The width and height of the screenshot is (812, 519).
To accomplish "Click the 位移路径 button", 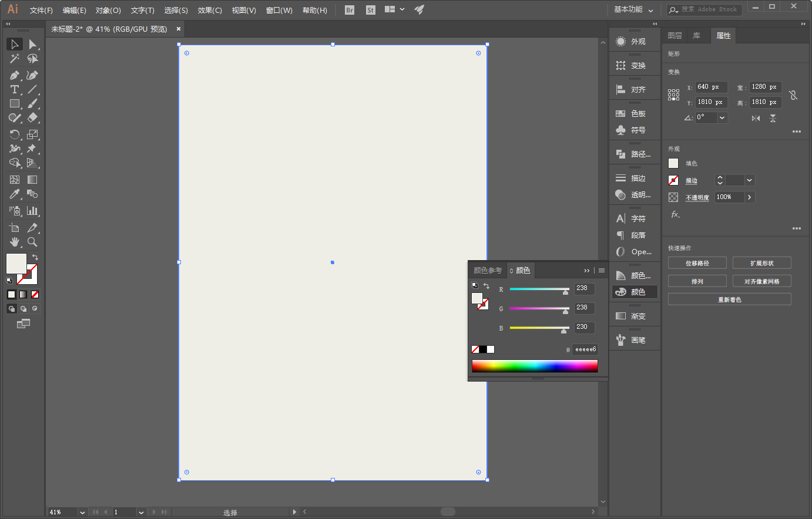I will point(697,263).
